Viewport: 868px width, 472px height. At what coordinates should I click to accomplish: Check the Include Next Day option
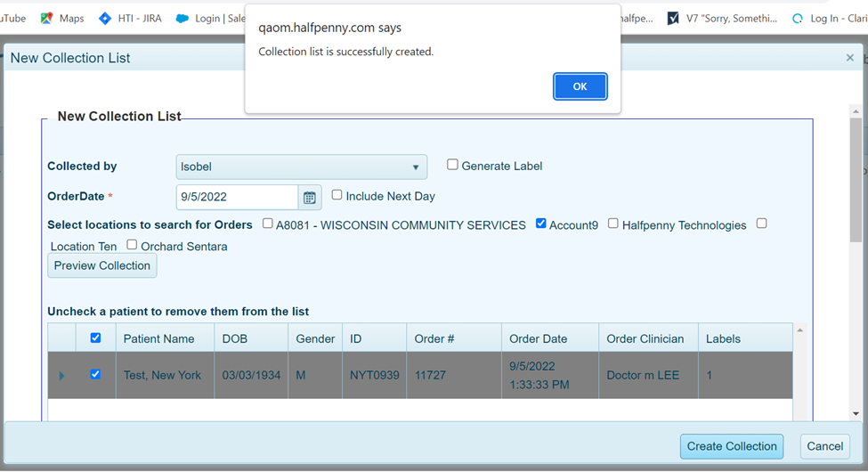tap(337, 195)
